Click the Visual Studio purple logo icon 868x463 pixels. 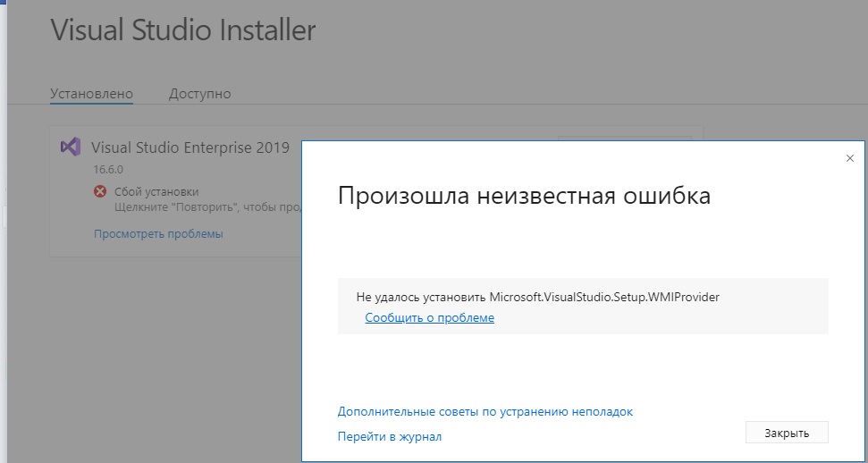point(71,147)
